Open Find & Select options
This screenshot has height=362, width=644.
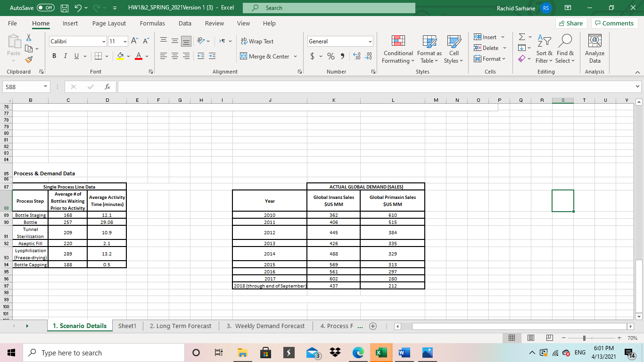point(565,49)
